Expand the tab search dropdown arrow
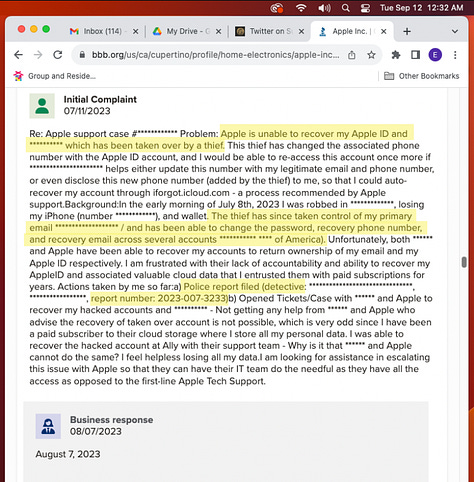The width and height of the screenshot is (474, 482). (455, 31)
